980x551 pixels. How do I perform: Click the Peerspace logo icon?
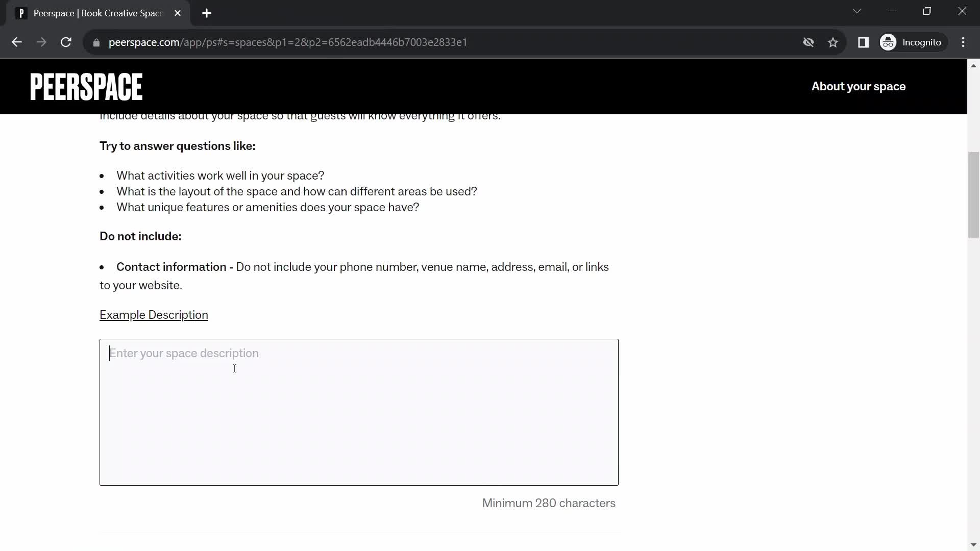(86, 86)
